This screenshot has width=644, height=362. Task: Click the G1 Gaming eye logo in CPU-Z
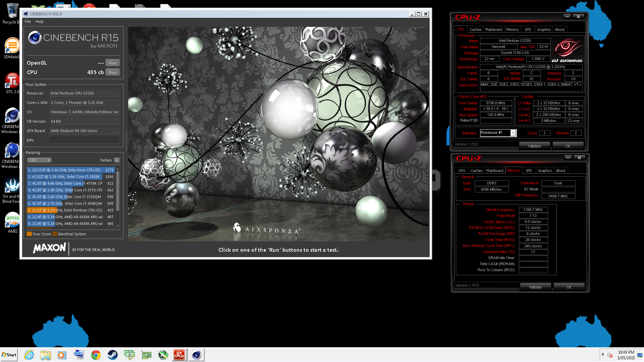[x=567, y=50]
